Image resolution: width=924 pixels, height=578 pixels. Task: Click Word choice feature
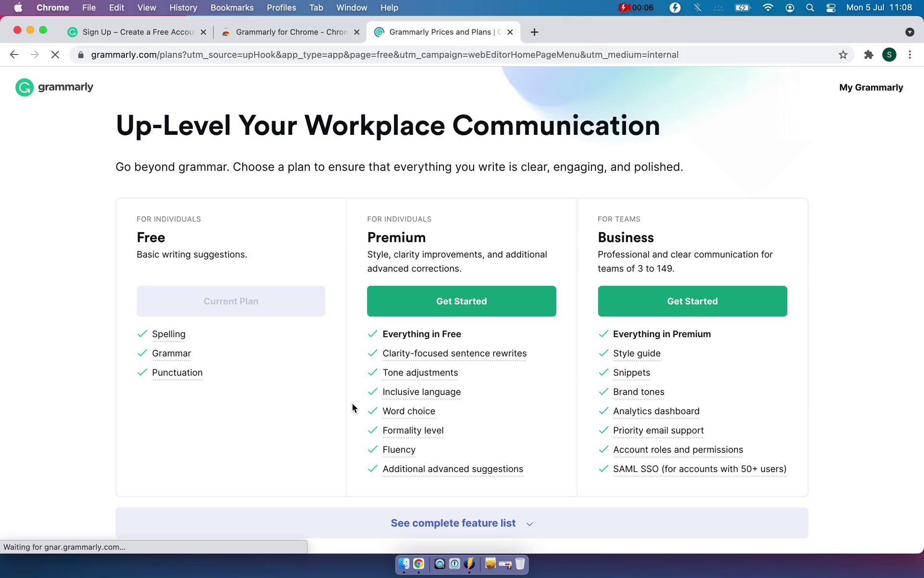click(409, 411)
